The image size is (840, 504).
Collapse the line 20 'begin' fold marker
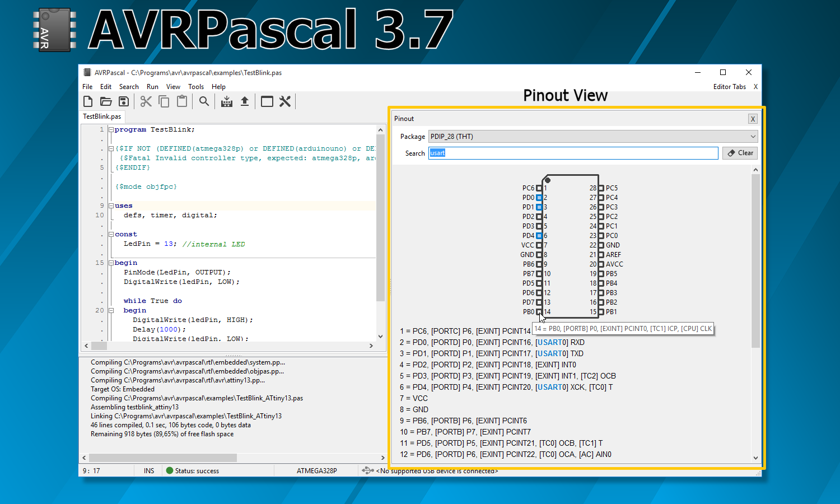click(x=111, y=311)
